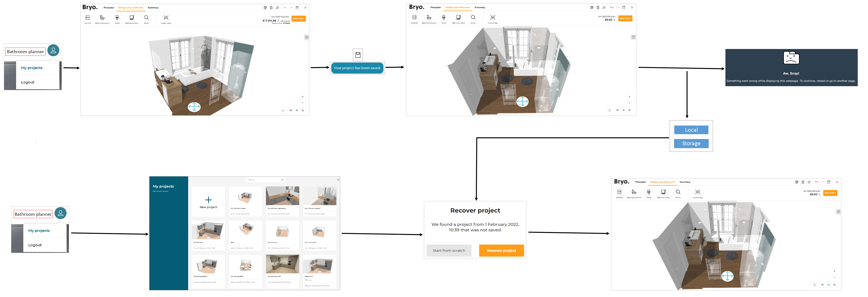Click the magnifier icon in My projects search

click(x=282, y=180)
